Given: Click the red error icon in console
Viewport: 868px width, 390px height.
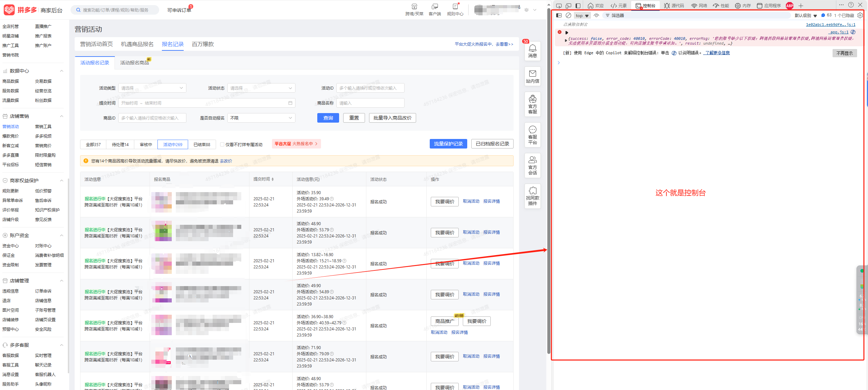Looking at the screenshot, I should coord(560,32).
